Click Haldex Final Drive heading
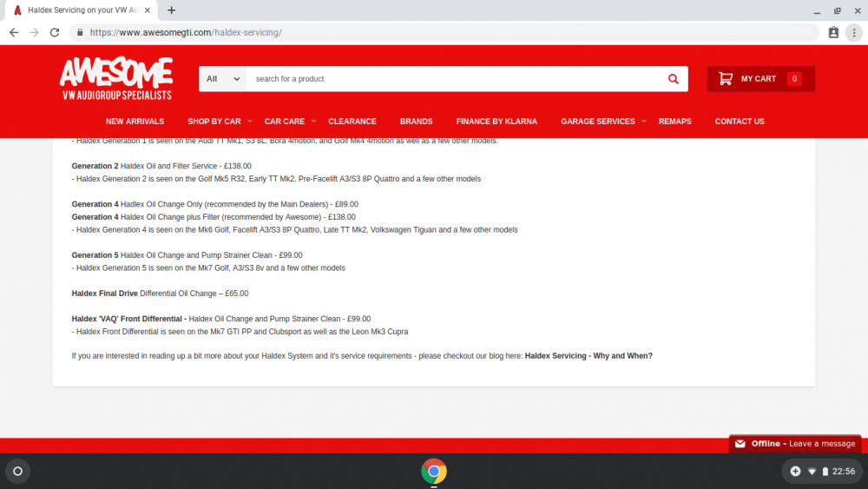Screen dimensions: 868x489 click(x=105, y=293)
